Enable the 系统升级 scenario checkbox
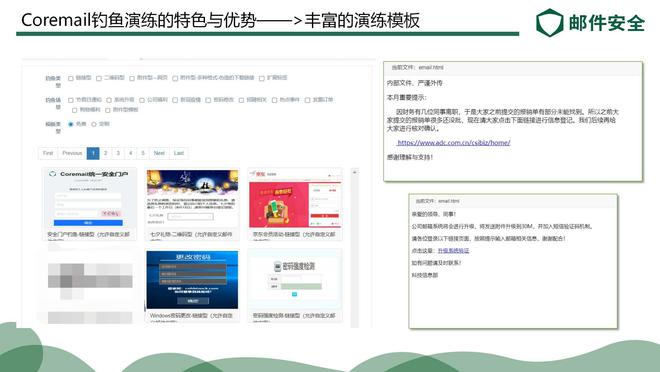Screen dimensions: 660x372 (109, 100)
